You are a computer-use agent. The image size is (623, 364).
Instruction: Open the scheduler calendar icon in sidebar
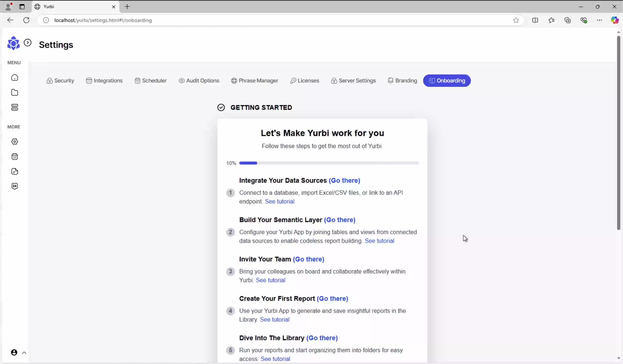pyautogui.click(x=15, y=157)
